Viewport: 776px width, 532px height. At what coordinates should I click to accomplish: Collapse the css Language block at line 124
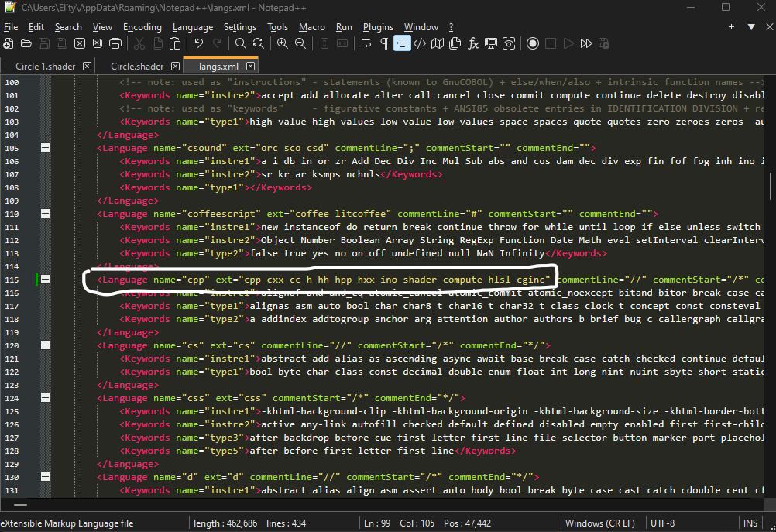click(45, 398)
